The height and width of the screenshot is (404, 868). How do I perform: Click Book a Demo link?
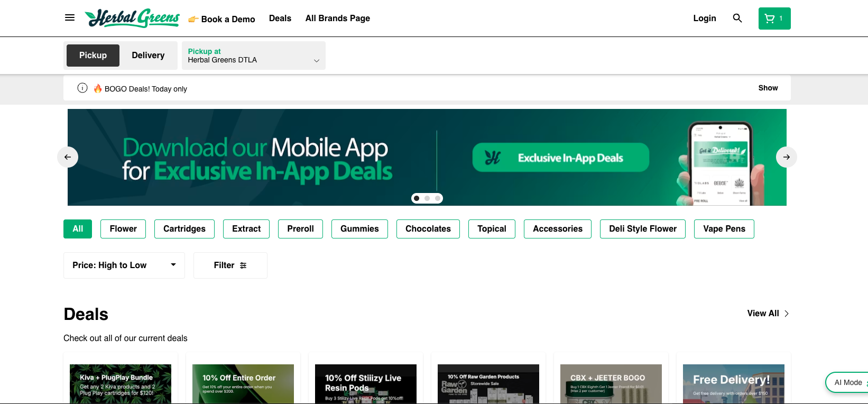pyautogui.click(x=221, y=19)
